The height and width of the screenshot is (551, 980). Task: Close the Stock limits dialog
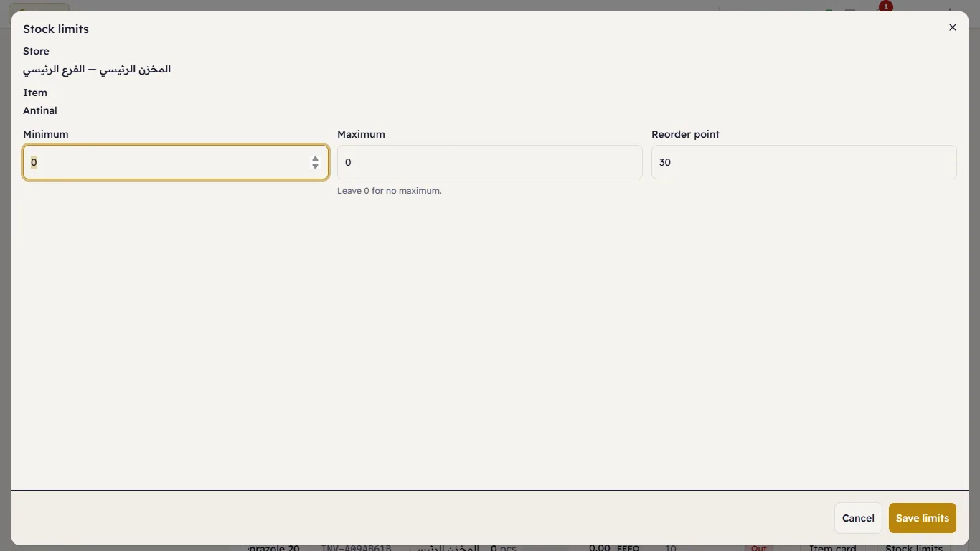point(953,27)
